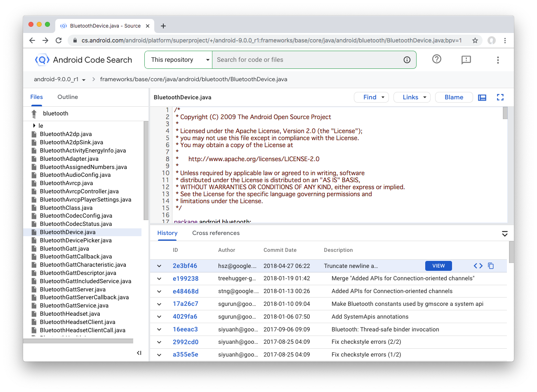Image resolution: width=537 pixels, height=392 pixels.
Task: Select the Cross references tab
Action: (x=216, y=233)
